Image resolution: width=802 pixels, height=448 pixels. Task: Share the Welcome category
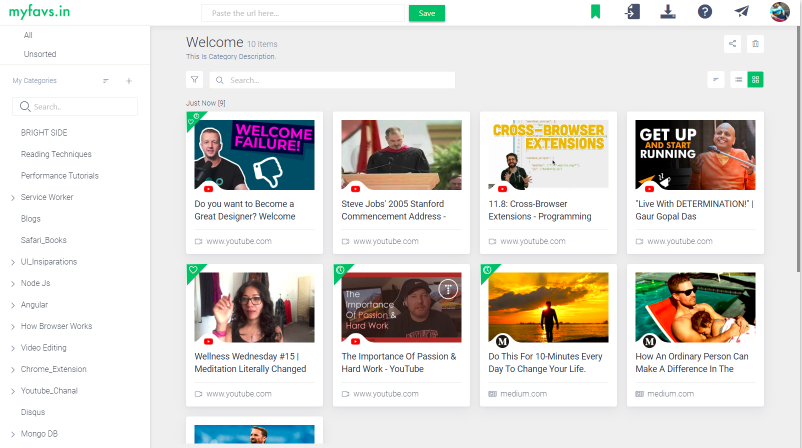pyautogui.click(x=732, y=44)
